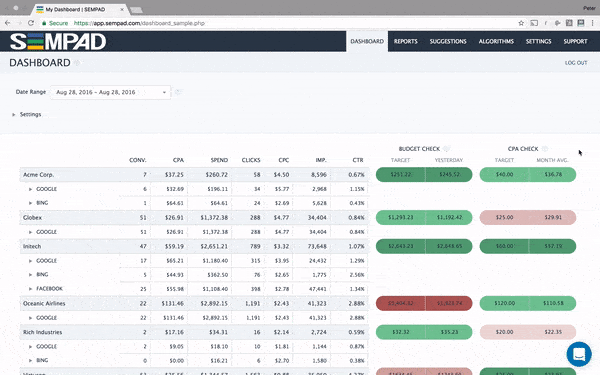Select the Acme Corp. row name
Screen dimensions: 600x375
tap(38, 174)
